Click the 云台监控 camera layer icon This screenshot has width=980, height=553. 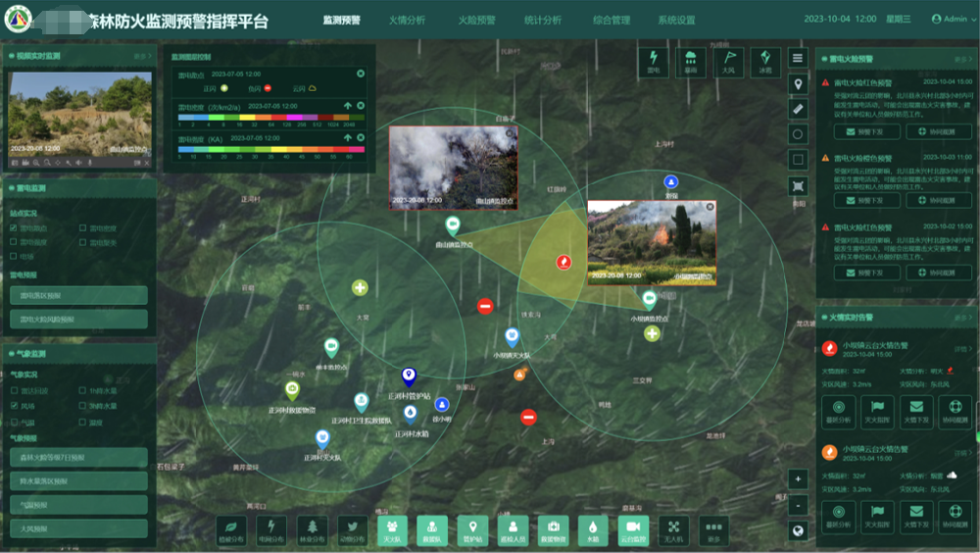point(632,529)
